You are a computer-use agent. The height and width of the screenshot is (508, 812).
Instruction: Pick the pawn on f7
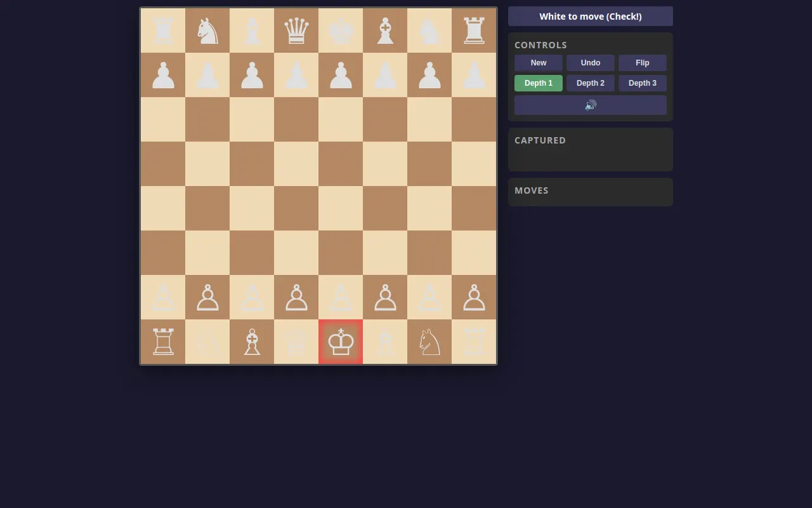(x=385, y=75)
